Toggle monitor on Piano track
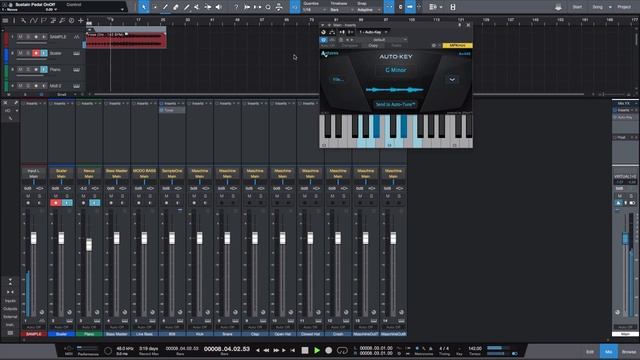 [44, 70]
